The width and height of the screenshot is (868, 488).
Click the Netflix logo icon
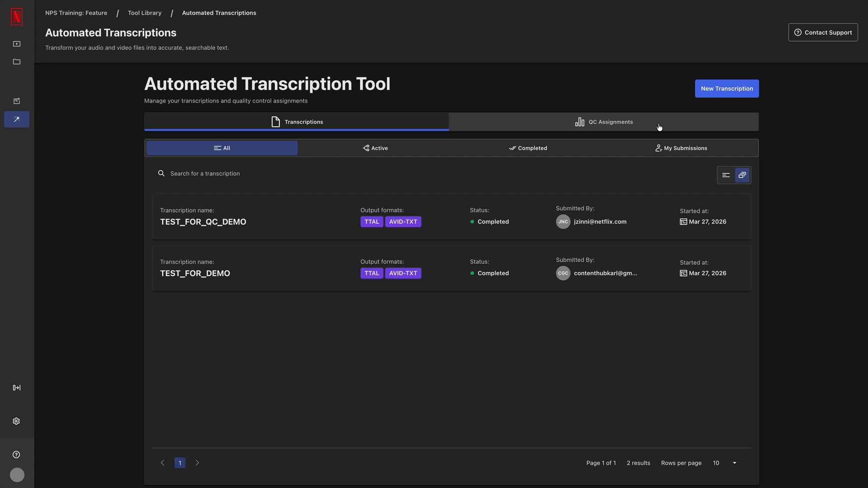pyautogui.click(x=17, y=17)
